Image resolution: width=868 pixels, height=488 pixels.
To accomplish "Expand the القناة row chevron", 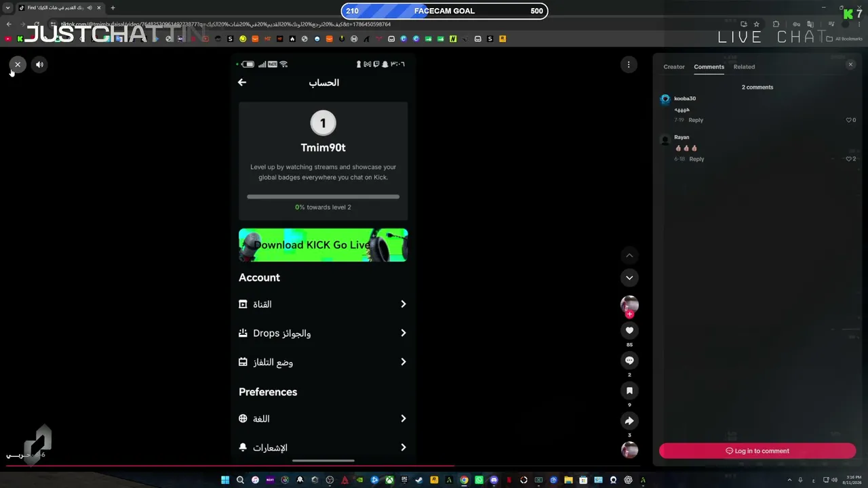I will (403, 304).
